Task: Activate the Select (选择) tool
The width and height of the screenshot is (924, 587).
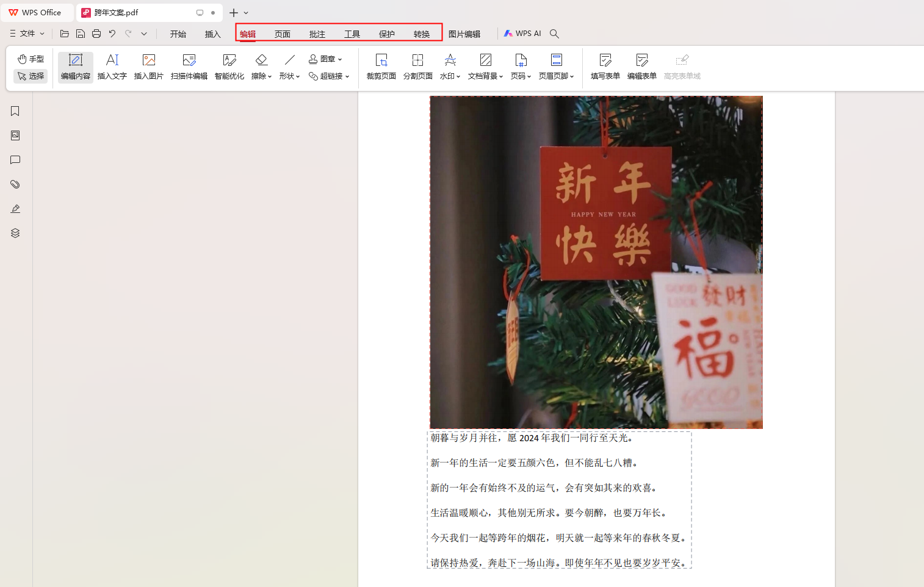Action: click(31, 76)
